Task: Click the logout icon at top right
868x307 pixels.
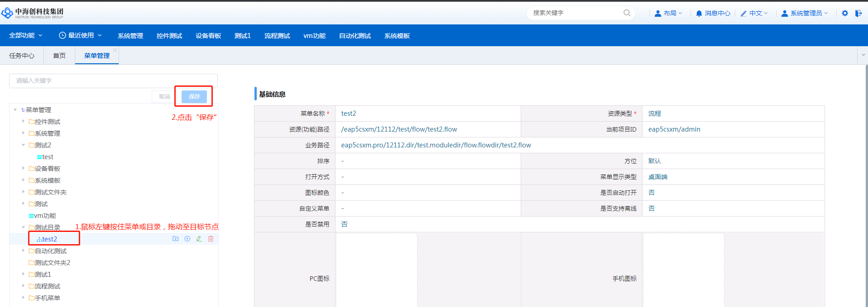Action: pos(858,13)
